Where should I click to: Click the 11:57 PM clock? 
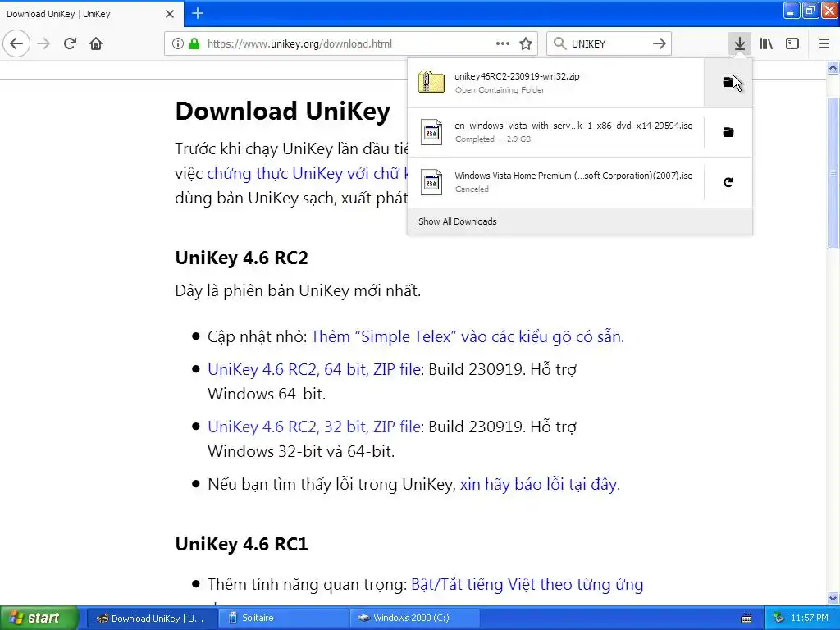point(810,619)
